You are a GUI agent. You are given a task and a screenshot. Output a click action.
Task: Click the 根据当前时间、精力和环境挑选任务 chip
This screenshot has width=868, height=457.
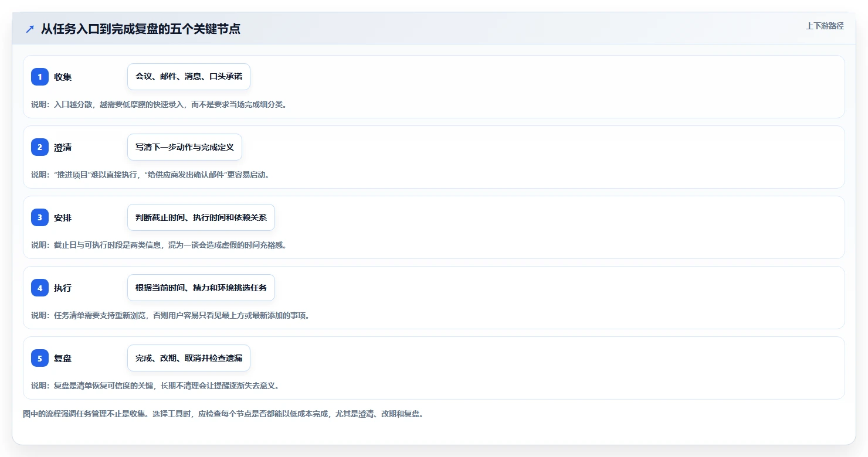coord(201,288)
